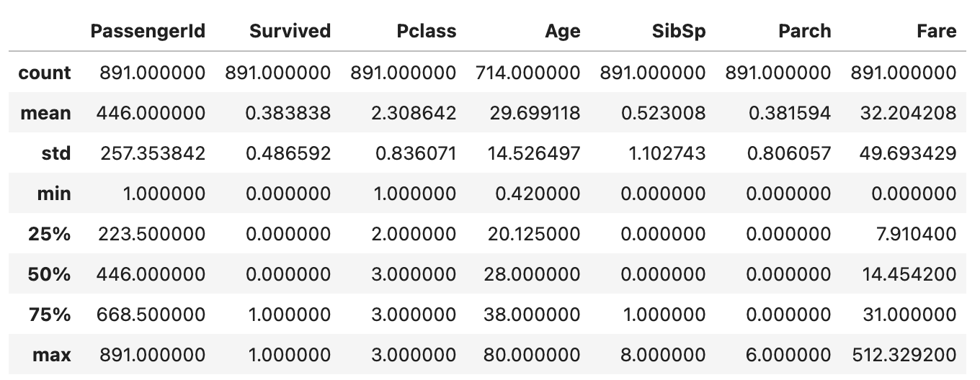Screen dimensions: 980x380
Task: Click the PassengerId column header
Action: point(148,31)
